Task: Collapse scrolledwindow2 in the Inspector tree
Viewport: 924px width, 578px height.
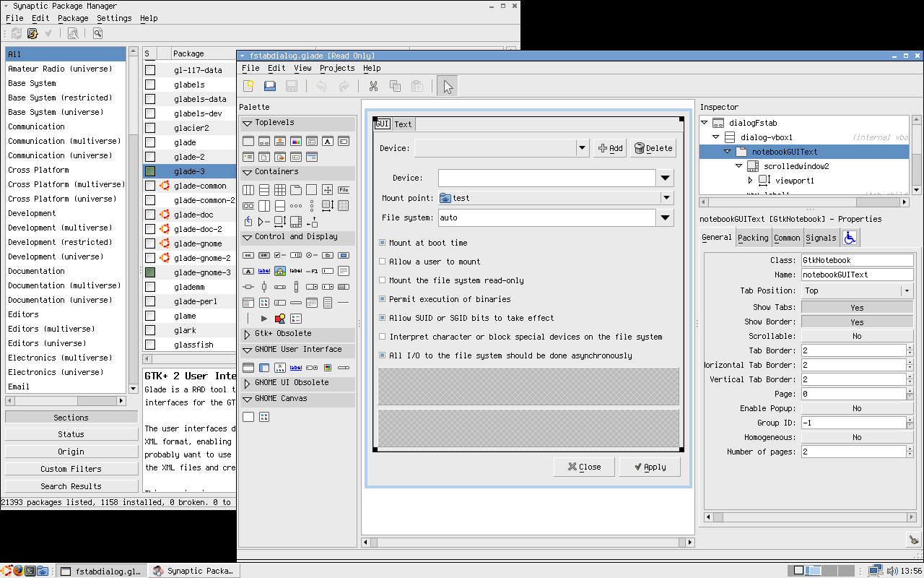Action: click(x=739, y=166)
